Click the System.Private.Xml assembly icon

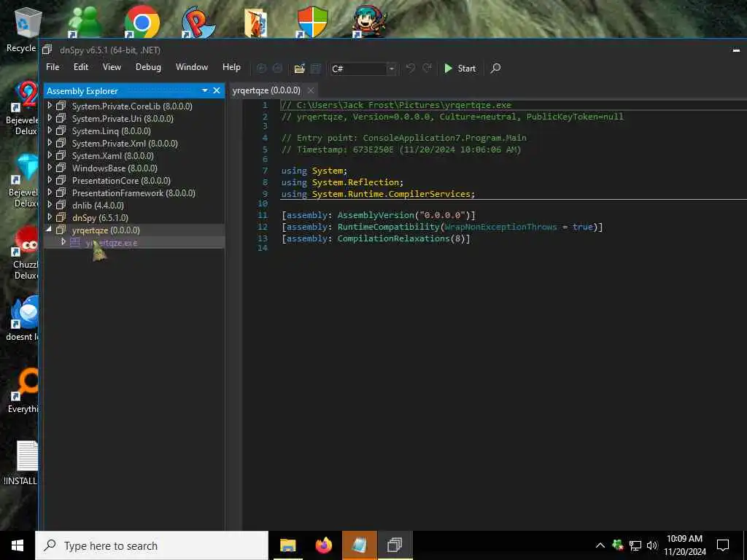point(61,143)
